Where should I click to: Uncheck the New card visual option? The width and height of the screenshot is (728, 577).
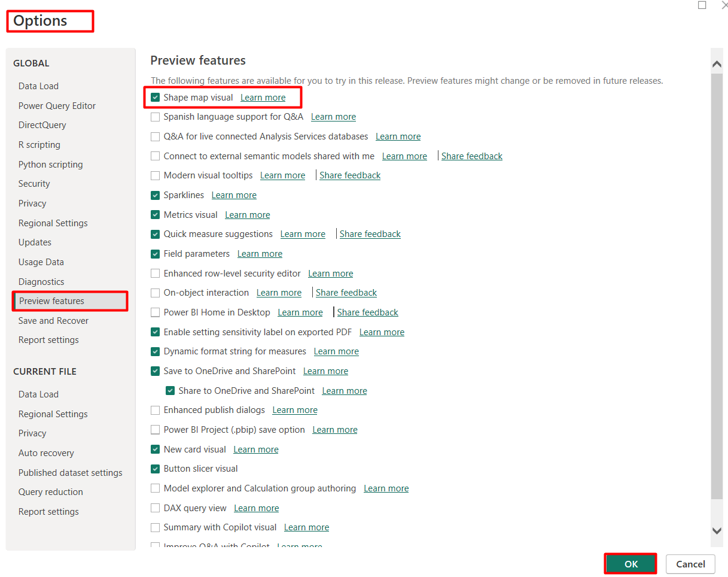point(155,449)
